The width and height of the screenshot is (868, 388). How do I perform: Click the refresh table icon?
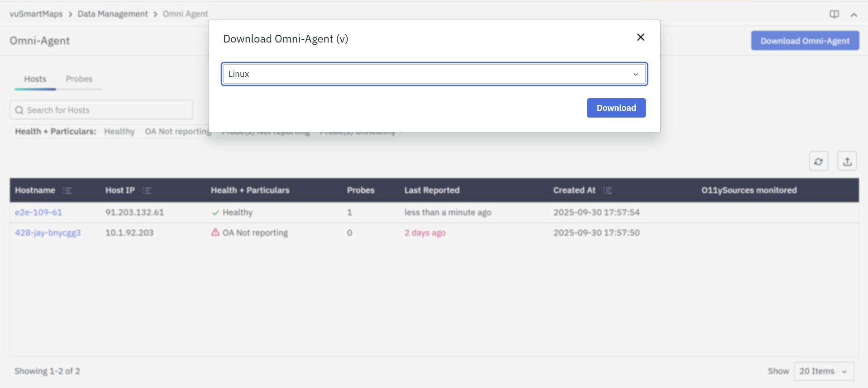click(x=818, y=161)
